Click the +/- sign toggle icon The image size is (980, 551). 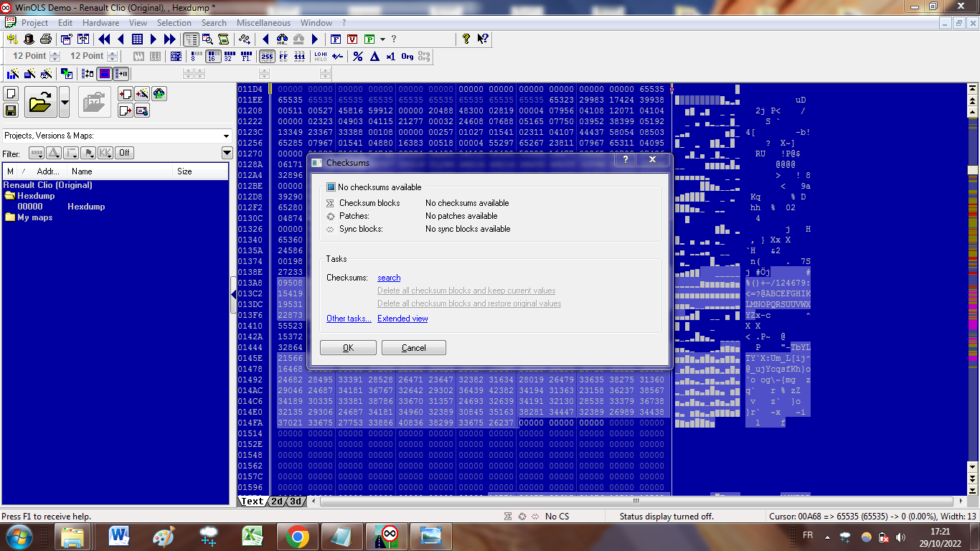(337, 56)
